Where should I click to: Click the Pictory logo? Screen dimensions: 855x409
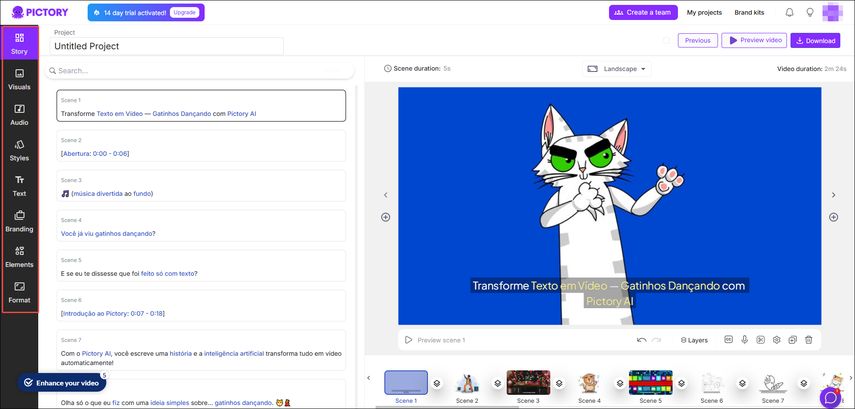pyautogui.click(x=40, y=12)
